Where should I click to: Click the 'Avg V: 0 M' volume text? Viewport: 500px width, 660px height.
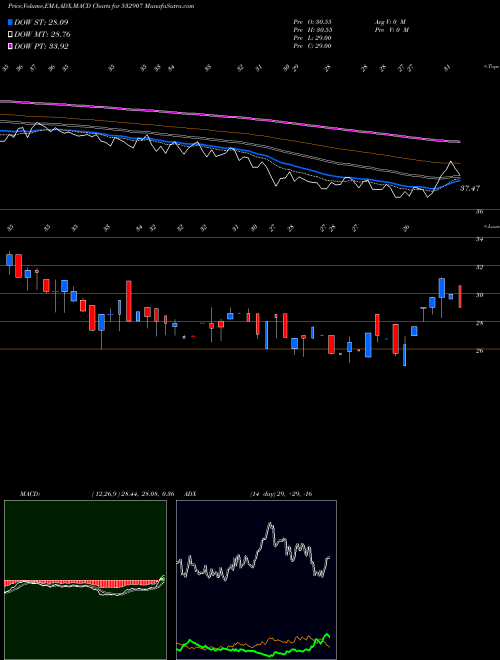coord(390,22)
